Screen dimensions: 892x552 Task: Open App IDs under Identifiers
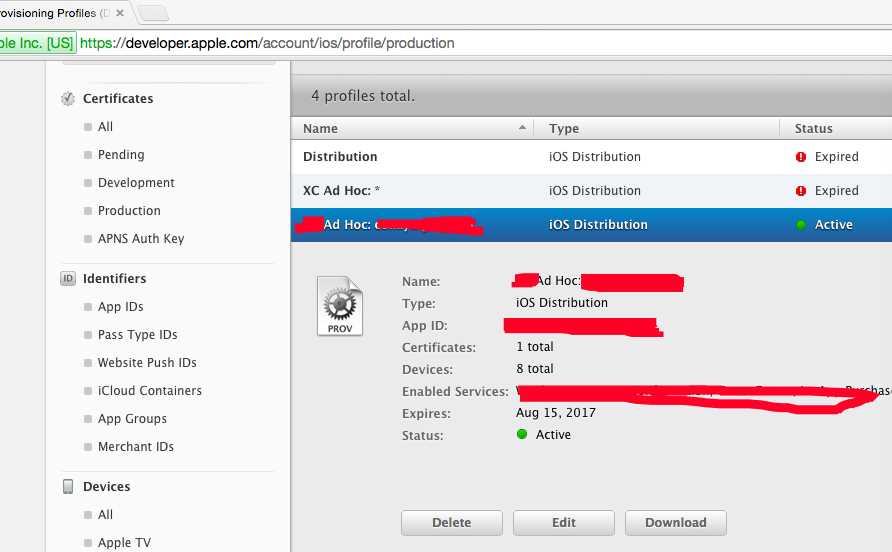[x=121, y=307]
